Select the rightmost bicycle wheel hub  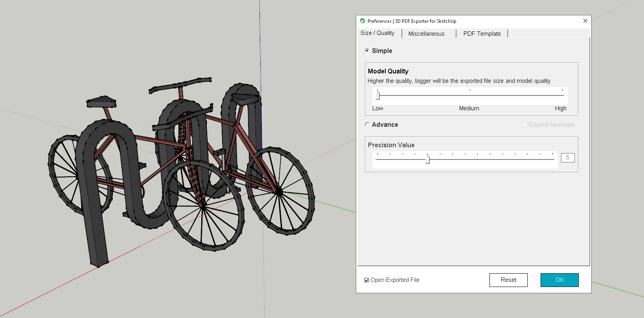point(279,192)
